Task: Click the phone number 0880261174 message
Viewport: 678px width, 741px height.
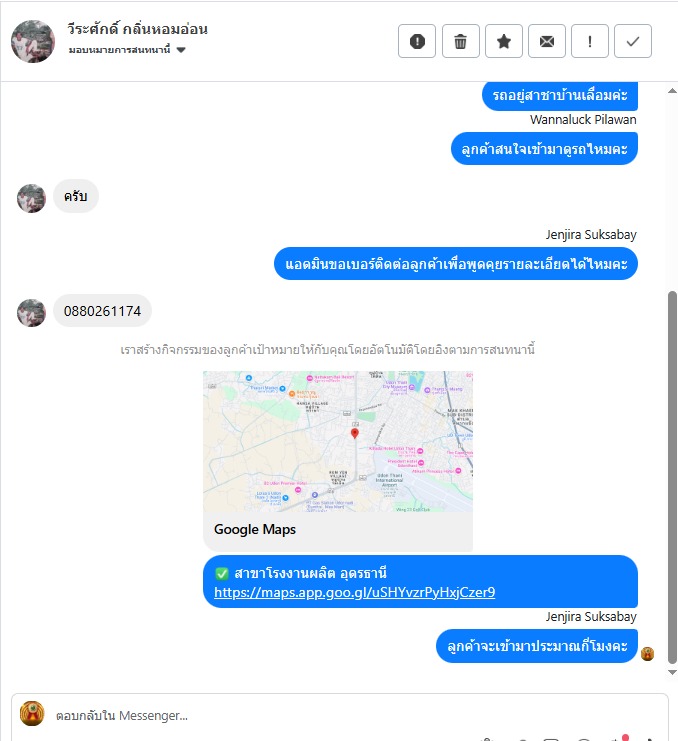Action: (102, 311)
